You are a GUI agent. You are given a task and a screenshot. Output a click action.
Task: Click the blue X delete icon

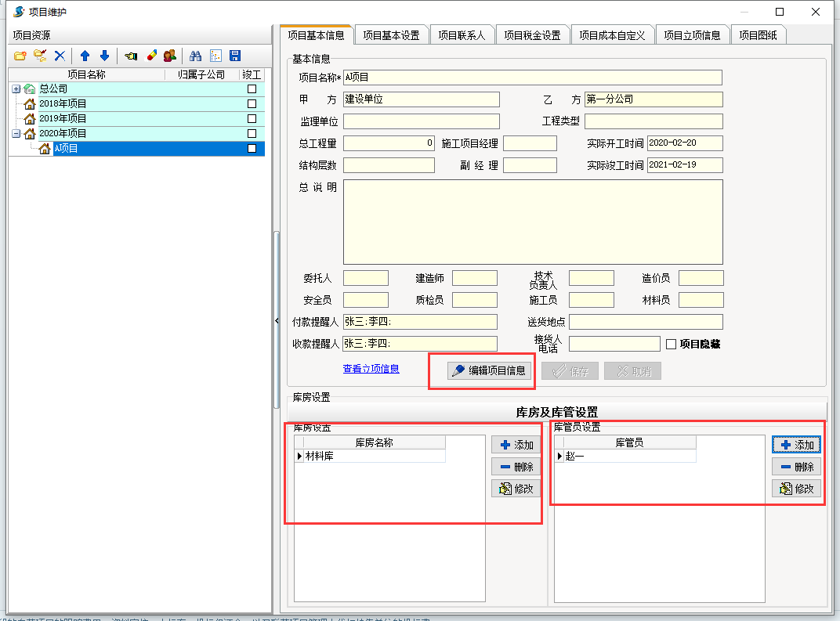click(x=60, y=56)
